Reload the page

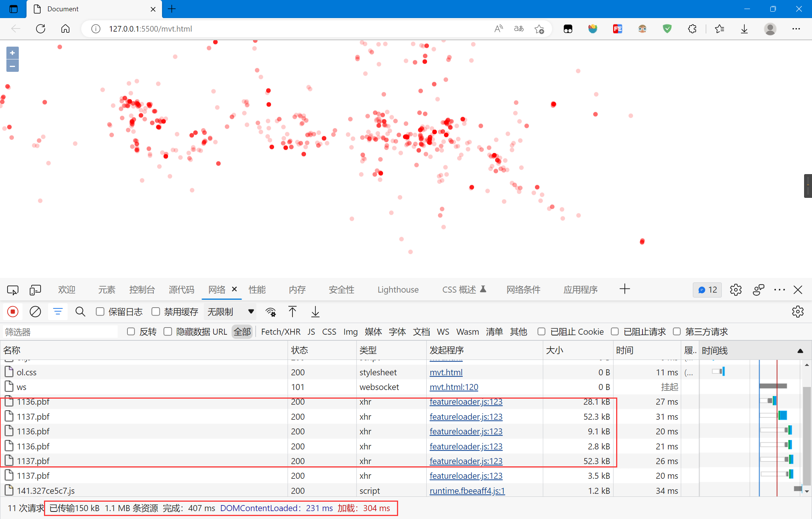click(41, 29)
